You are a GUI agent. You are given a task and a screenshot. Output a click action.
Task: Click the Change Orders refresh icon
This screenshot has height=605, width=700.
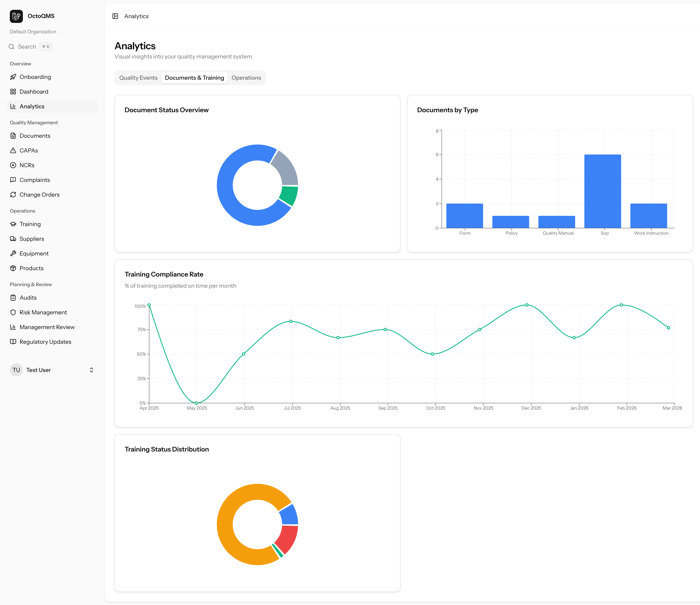[13, 195]
